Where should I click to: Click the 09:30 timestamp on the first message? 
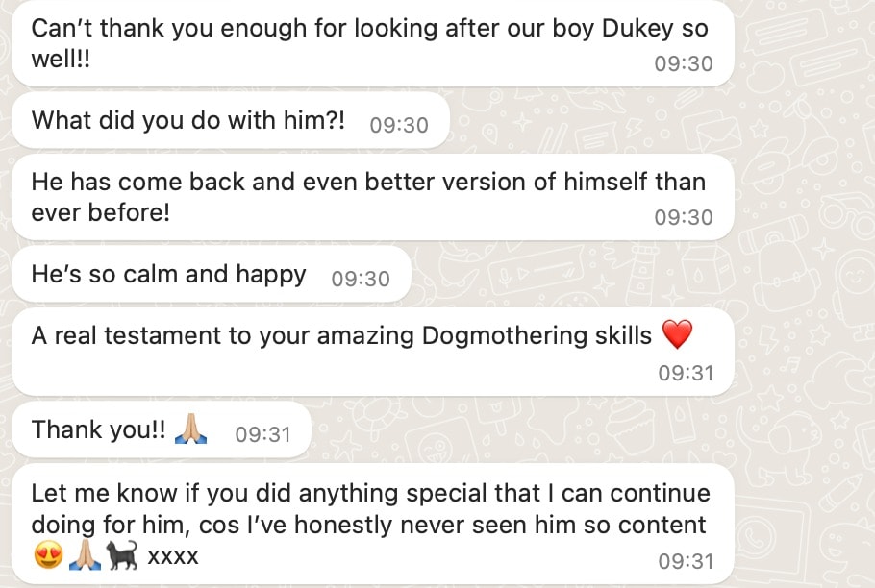coord(684,63)
